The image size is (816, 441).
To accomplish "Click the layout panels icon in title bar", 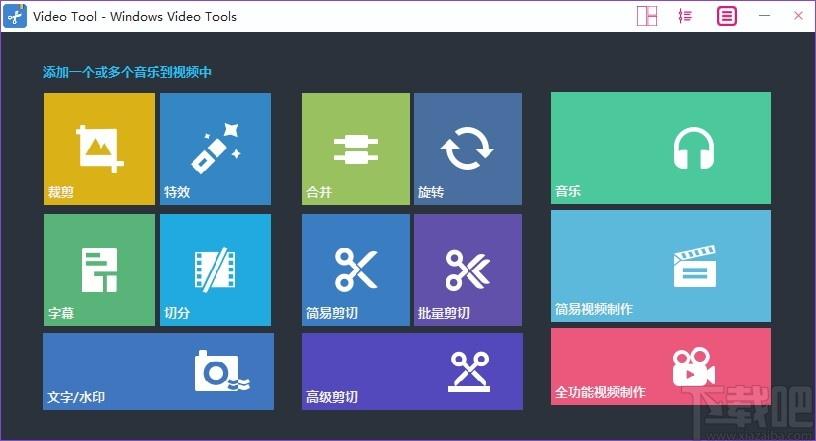I will (x=647, y=16).
